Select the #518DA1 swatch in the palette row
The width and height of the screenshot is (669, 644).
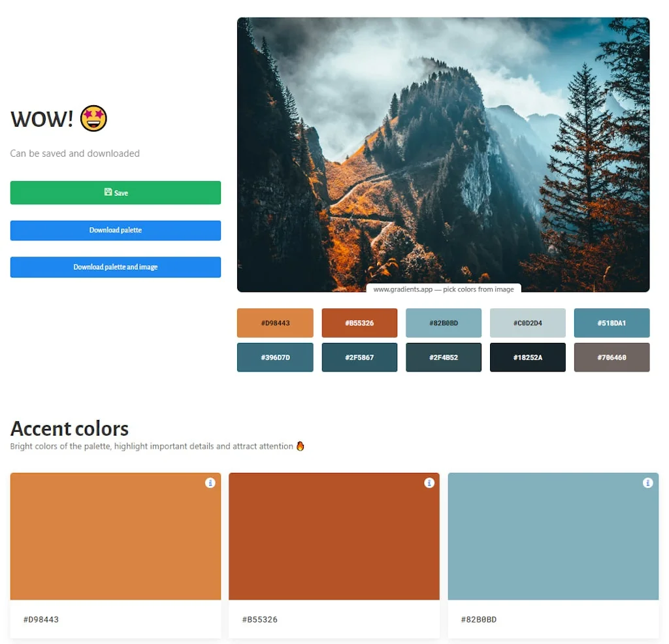point(612,323)
